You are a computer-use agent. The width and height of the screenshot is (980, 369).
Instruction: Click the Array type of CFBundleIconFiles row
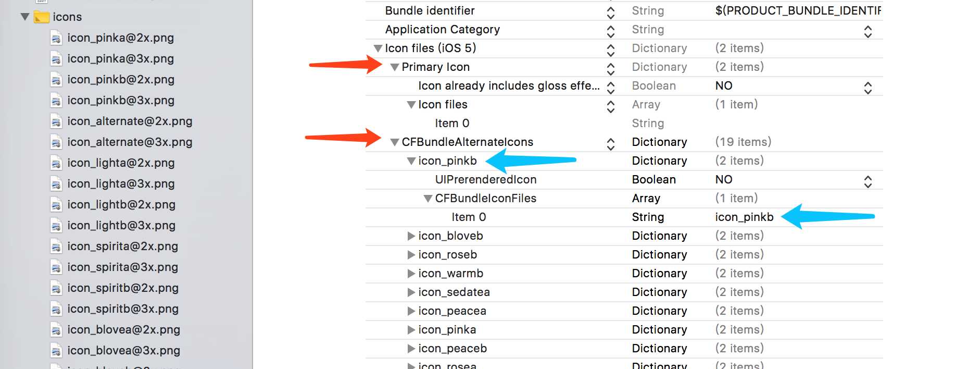pyautogui.click(x=646, y=199)
